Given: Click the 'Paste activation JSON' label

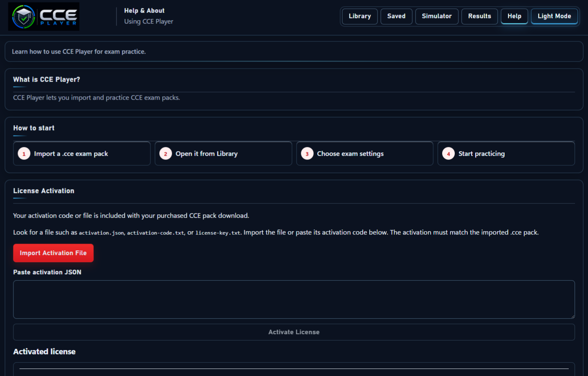Looking at the screenshot, I should click(x=47, y=272).
